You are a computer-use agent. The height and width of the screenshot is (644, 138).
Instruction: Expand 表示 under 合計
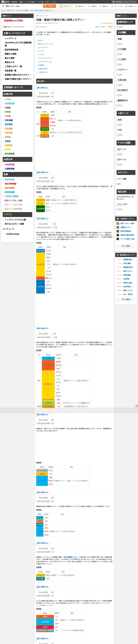pyautogui.click(x=120, y=125)
